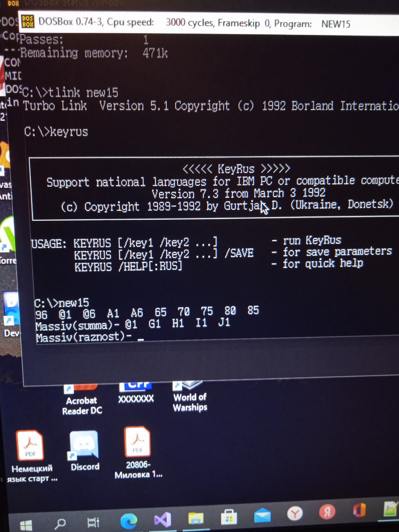399x532 pixels.
Task: Open the red Yandex Я icon
Action: (327, 512)
